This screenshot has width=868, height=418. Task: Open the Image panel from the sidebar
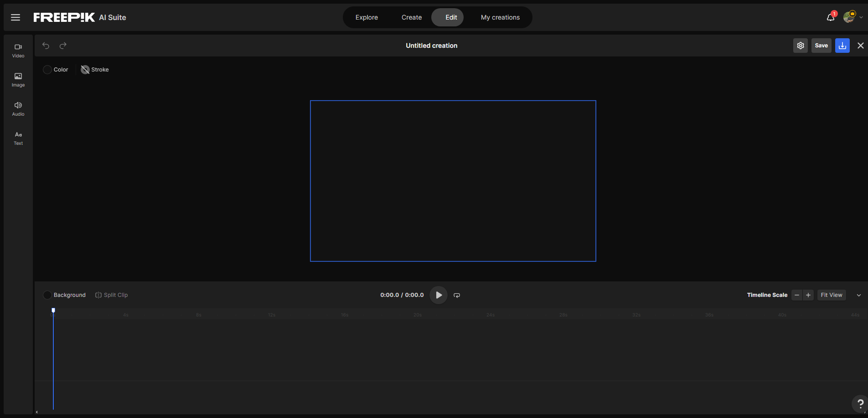click(x=18, y=79)
